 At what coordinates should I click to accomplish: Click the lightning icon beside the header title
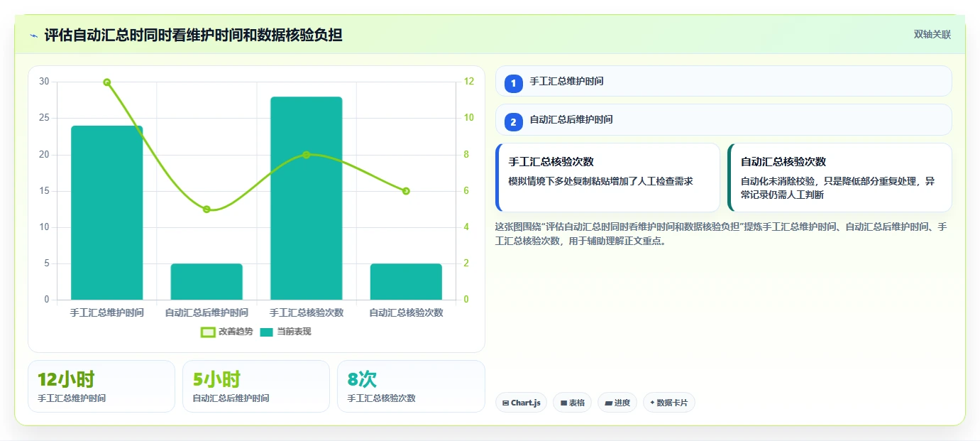click(34, 35)
